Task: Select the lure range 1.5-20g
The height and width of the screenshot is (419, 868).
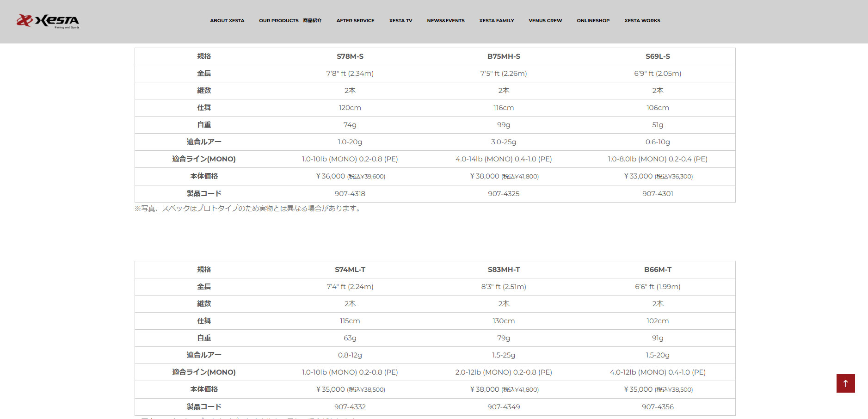Action: coord(658,355)
